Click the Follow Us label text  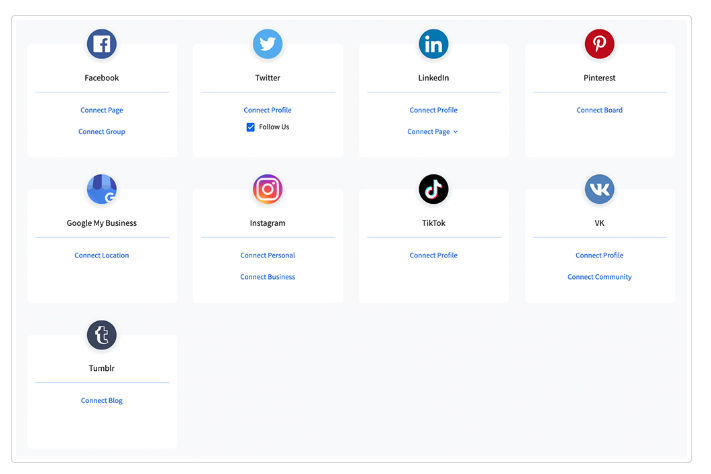point(274,127)
